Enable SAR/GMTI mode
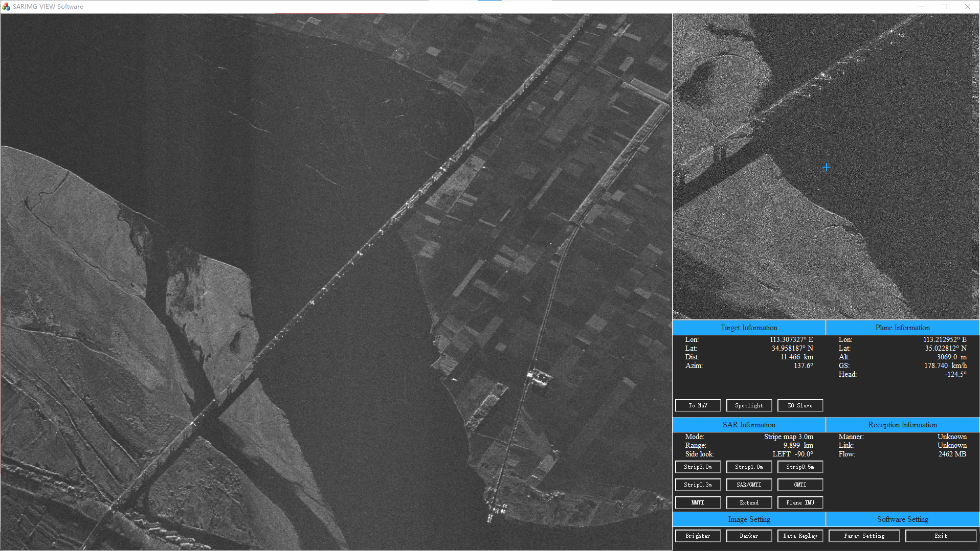 tap(749, 485)
